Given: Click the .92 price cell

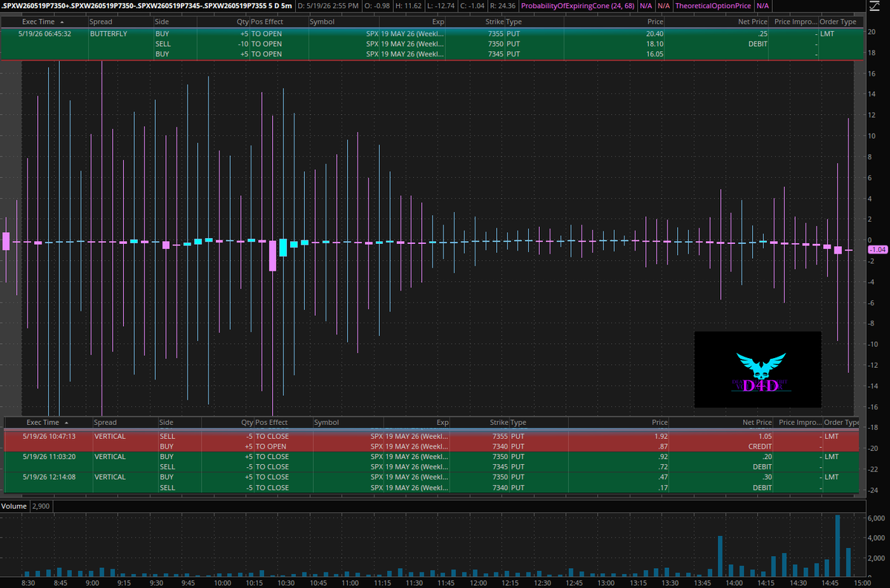Looking at the screenshot, I should click(662, 457).
